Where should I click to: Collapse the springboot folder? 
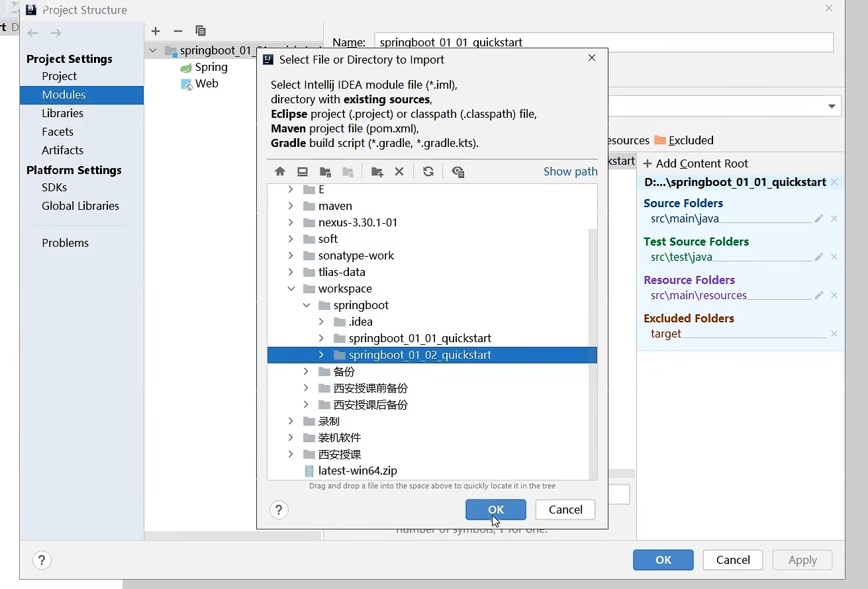point(306,305)
